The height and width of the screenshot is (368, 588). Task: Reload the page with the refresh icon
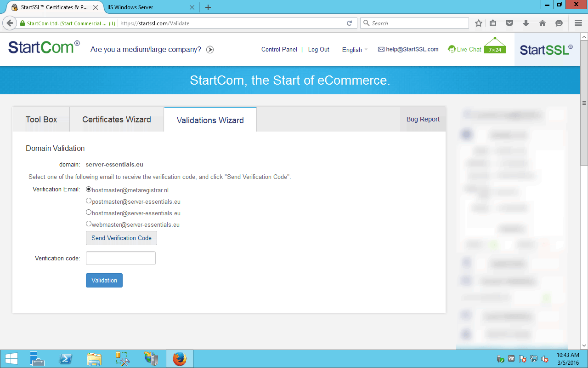[x=349, y=23]
